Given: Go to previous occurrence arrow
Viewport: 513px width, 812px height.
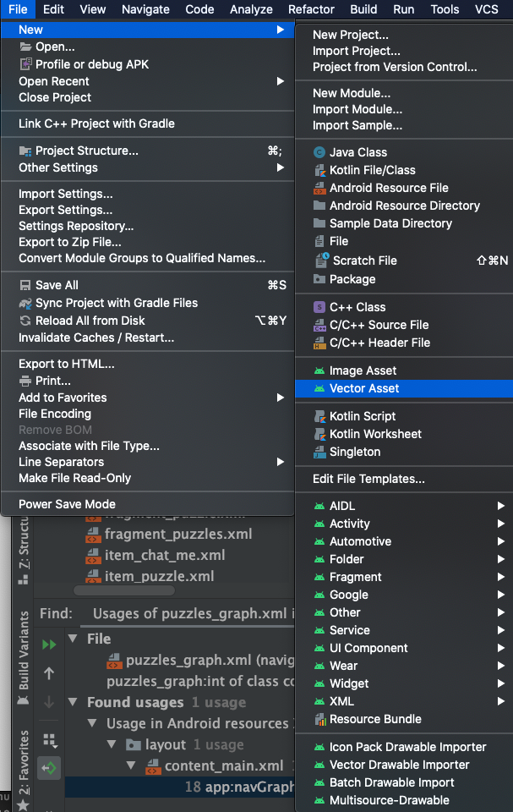Looking at the screenshot, I should (49, 673).
